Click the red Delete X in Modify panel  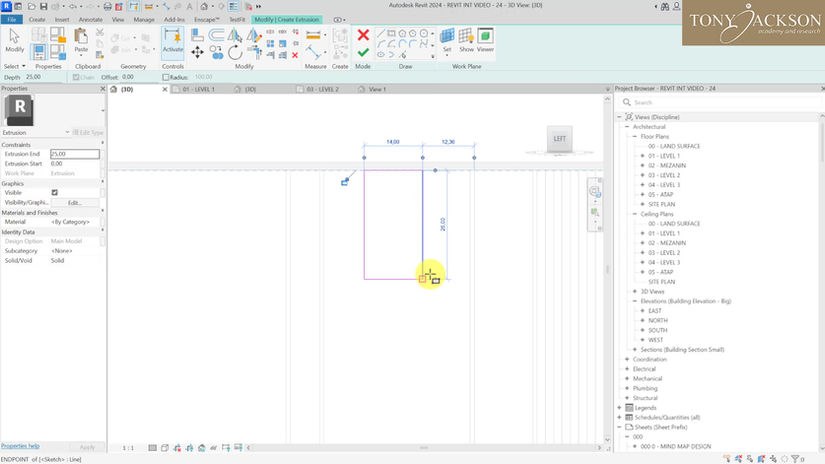coord(295,55)
